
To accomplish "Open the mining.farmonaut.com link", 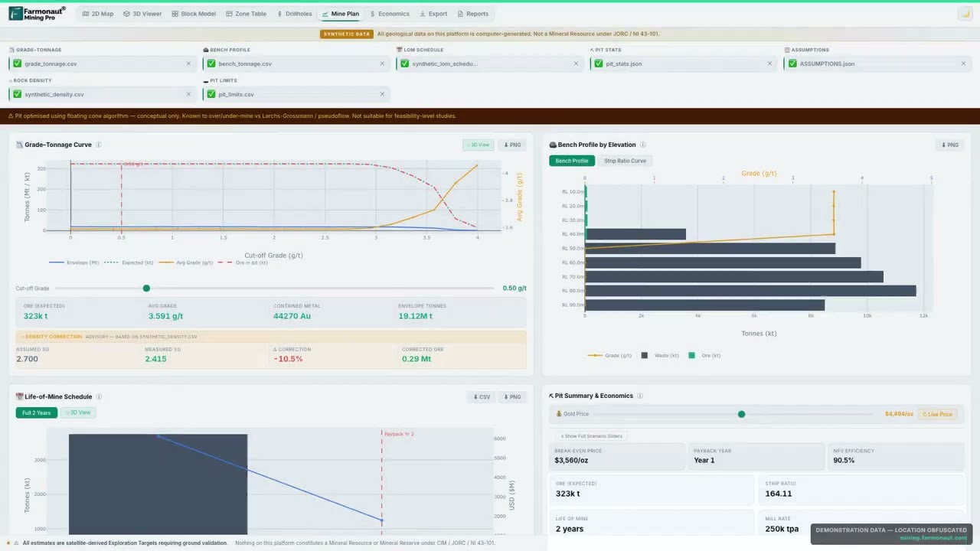I will tap(933, 537).
